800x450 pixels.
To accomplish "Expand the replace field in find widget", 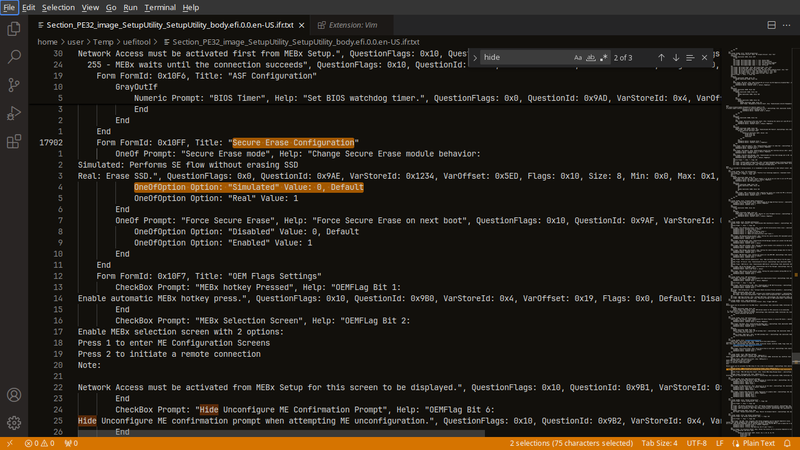I will (474, 58).
